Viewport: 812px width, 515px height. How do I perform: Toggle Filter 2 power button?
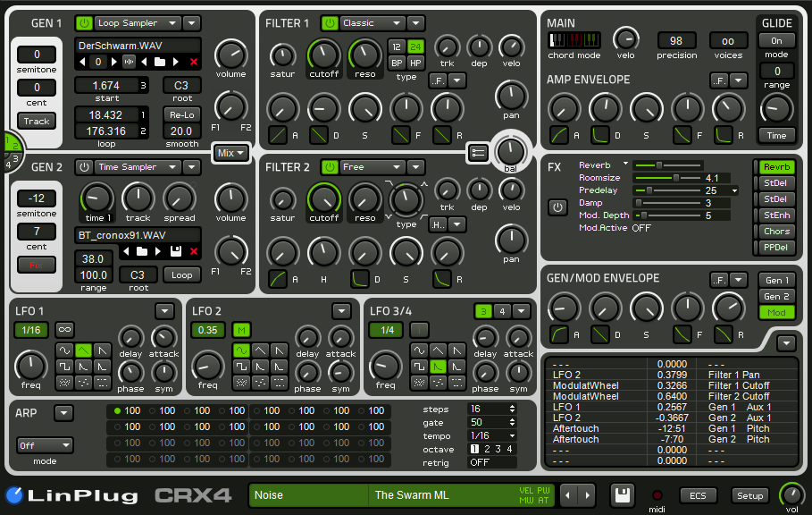[x=330, y=167]
